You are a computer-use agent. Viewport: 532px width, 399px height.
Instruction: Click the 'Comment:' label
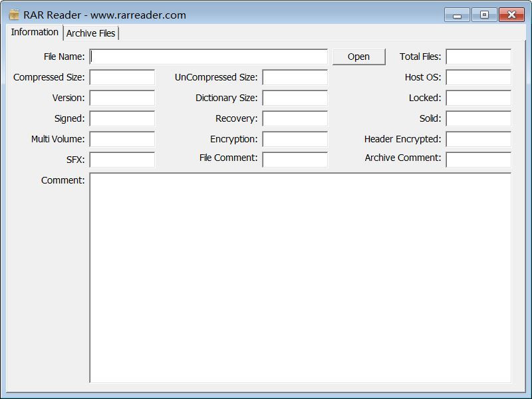(63, 180)
